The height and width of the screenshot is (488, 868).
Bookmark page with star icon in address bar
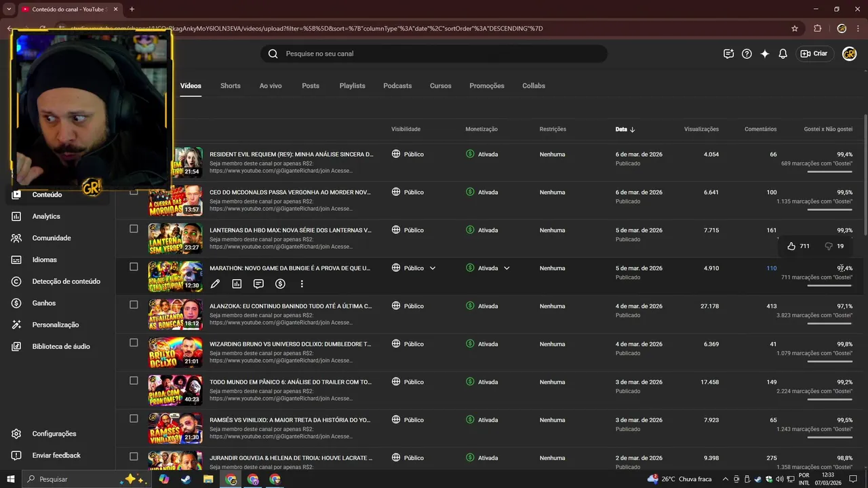tap(795, 28)
